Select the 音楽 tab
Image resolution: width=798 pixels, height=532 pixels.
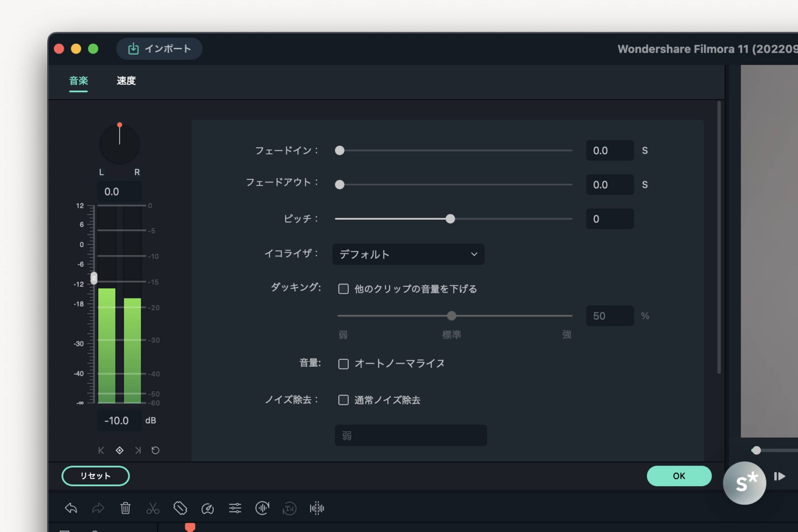click(x=78, y=81)
